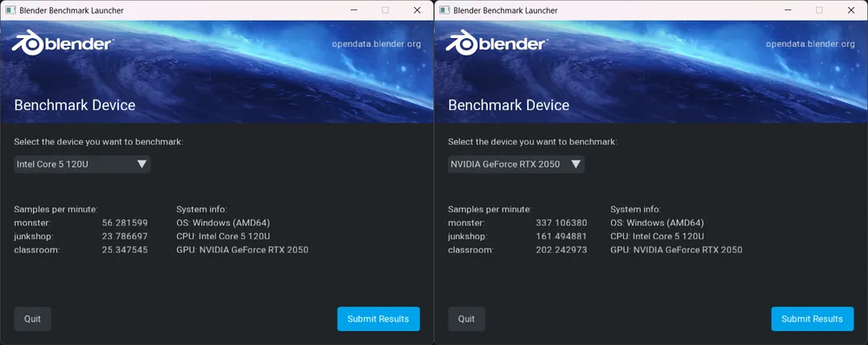
Task: Click the Blender logo in the right window
Action: [497, 42]
